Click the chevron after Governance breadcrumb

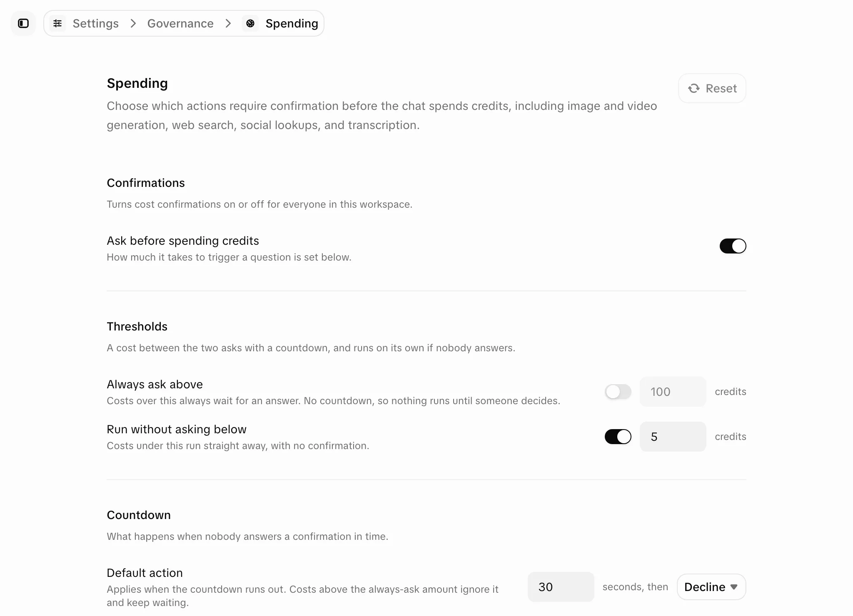pyautogui.click(x=228, y=23)
